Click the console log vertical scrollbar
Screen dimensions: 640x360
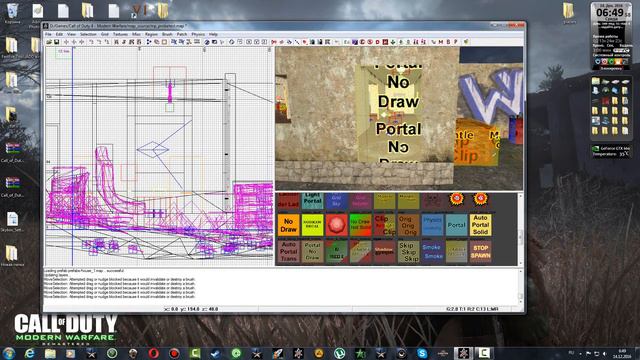520,287
